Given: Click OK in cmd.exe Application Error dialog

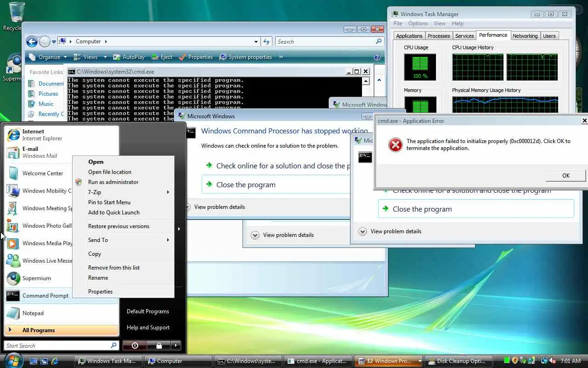Looking at the screenshot, I should coord(566,175).
